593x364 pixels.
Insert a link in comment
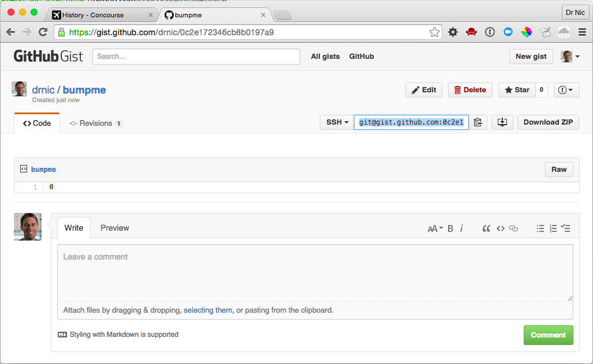tap(513, 228)
